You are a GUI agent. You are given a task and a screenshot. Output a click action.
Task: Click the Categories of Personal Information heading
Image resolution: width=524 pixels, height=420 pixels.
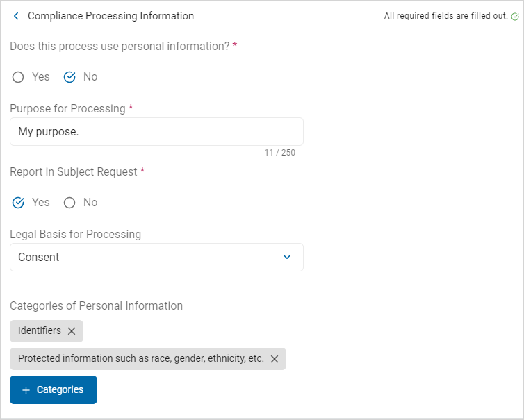point(96,305)
